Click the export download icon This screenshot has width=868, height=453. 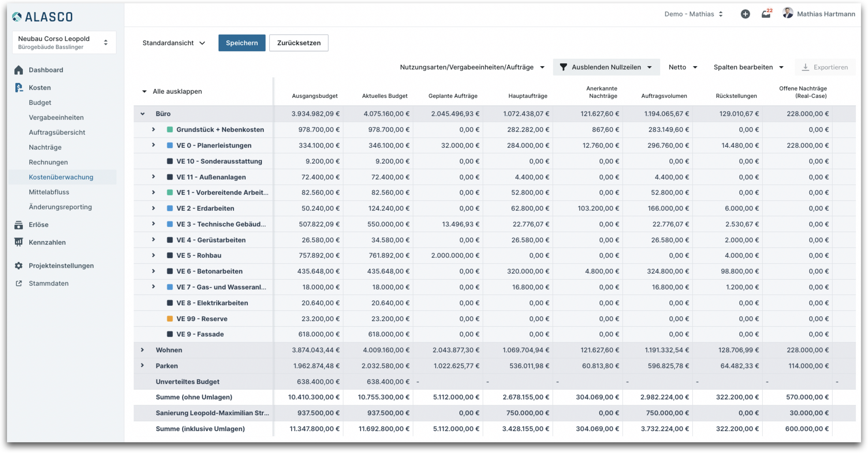(805, 67)
